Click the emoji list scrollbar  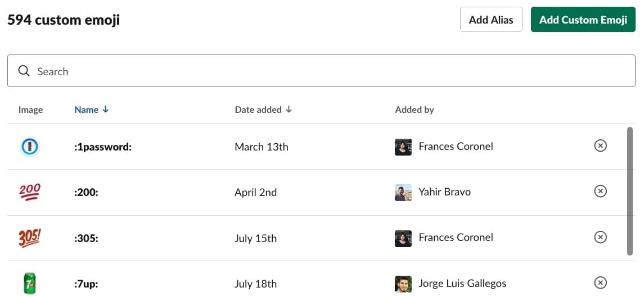point(630,191)
